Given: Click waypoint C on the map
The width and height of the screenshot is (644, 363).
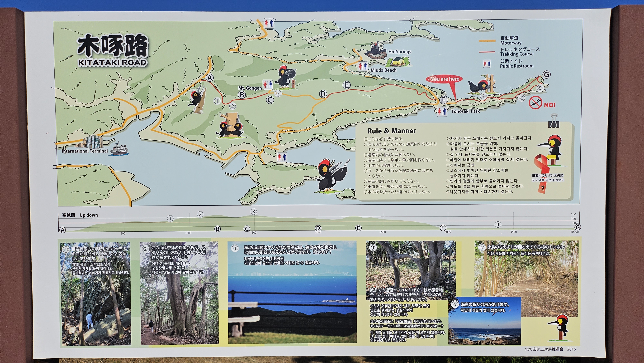Looking at the screenshot, I should click(x=270, y=100).
